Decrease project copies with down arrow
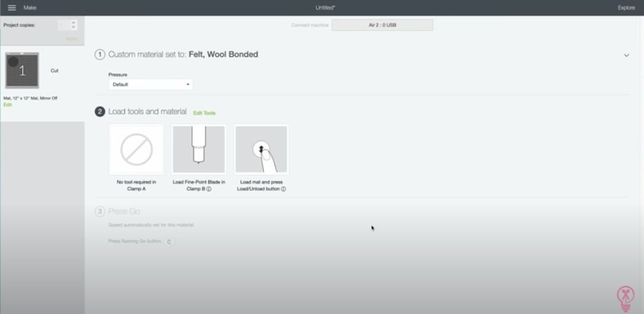Screen dimensions: 644x314 [73, 28]
